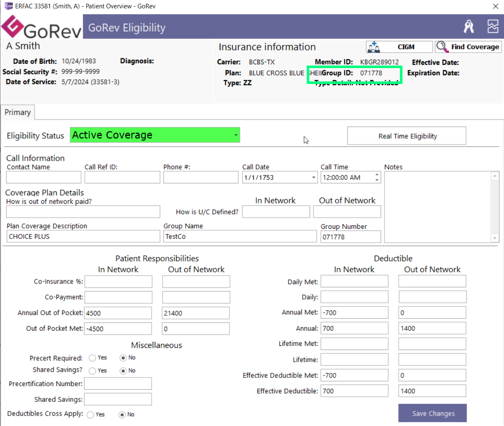This screenshot has width=504, height=426.
Task: Click the Carrier value BCBS-TX
Action: (x=262, y=62)
